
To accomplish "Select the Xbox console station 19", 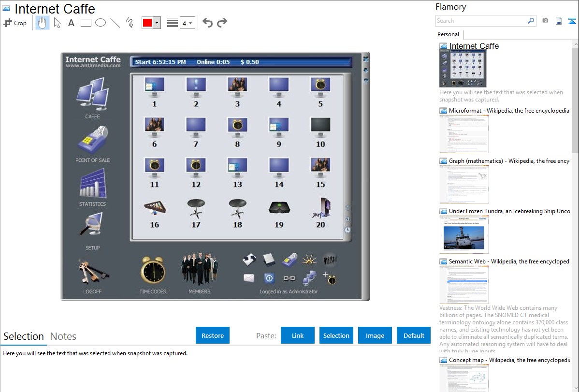I will (x=279, y=214).
